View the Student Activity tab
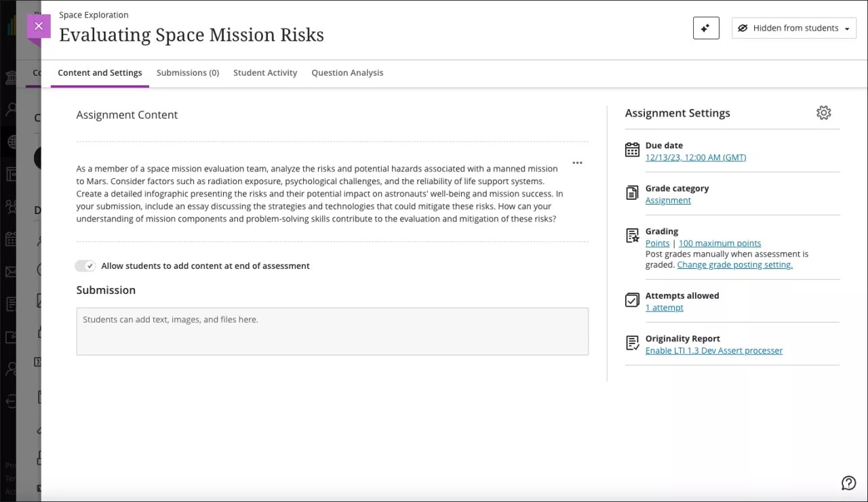The image size is (868, 502). pyautogui.click(x=265, y=72)
